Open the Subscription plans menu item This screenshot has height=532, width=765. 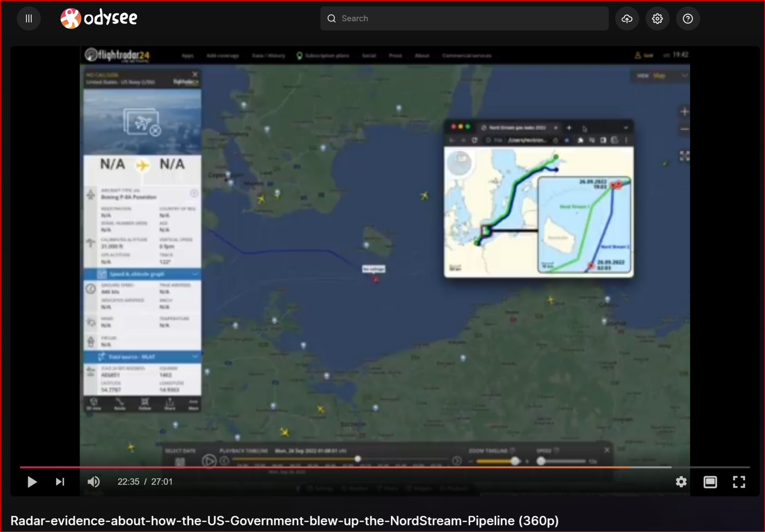point(326,56)
